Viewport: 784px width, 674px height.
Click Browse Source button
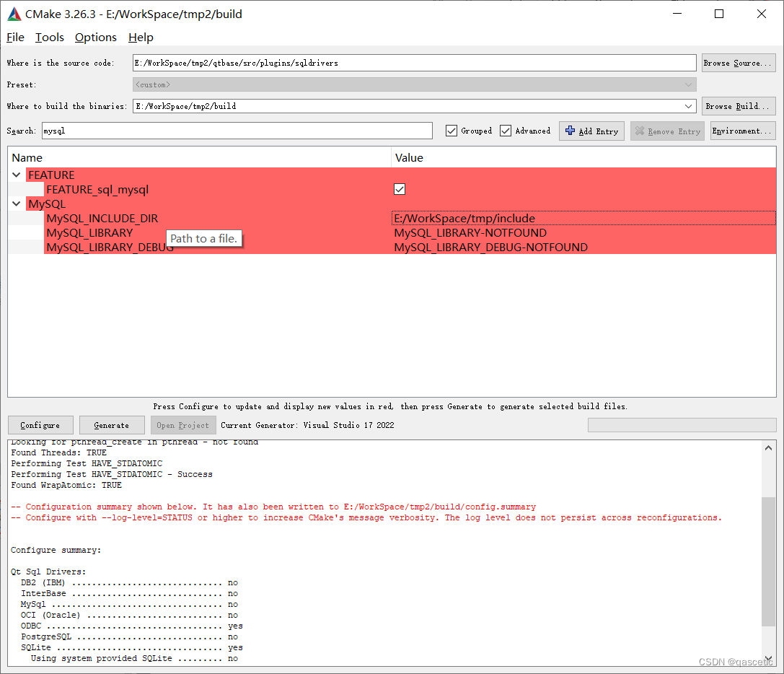click(739, 63)
